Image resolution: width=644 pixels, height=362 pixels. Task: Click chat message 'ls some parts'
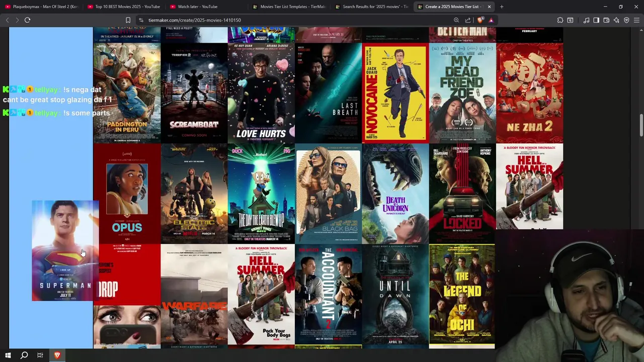(x=87, y=113)
